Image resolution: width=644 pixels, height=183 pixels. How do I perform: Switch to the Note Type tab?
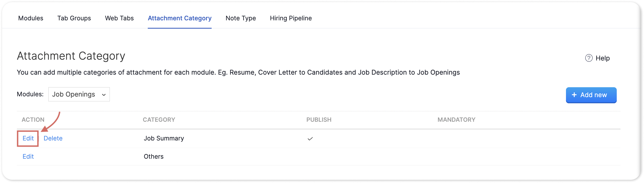pos(240,18)
